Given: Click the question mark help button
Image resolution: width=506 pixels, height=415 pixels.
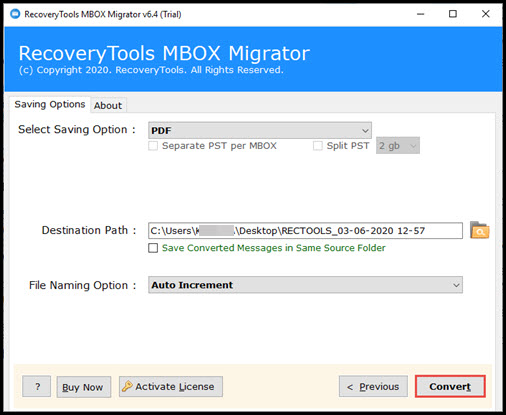Looking at the screenshot, I should point(37,387).
